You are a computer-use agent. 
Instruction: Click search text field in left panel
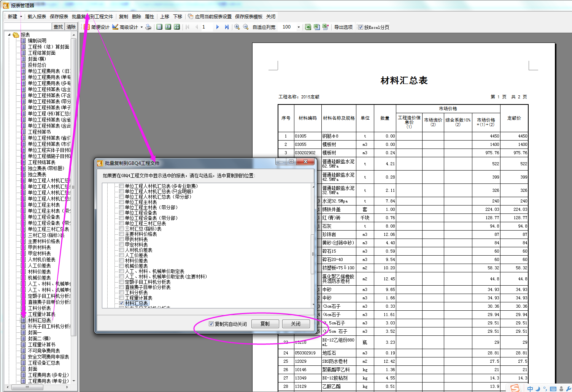(27, 27)
